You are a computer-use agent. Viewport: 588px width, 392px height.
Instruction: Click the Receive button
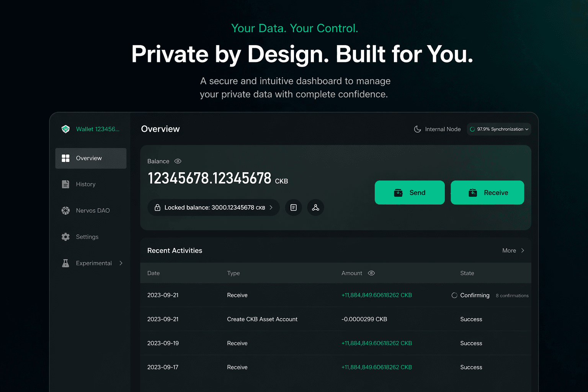coord(487,193)
